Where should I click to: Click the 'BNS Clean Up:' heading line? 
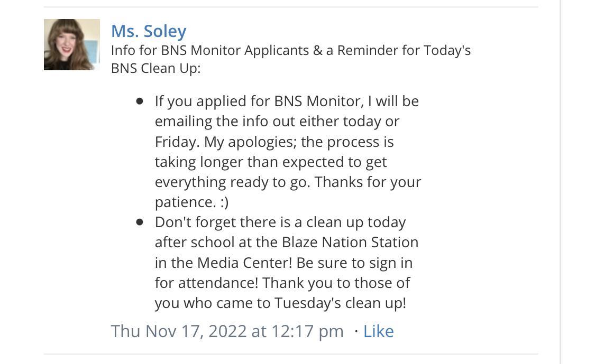[155, 69]
